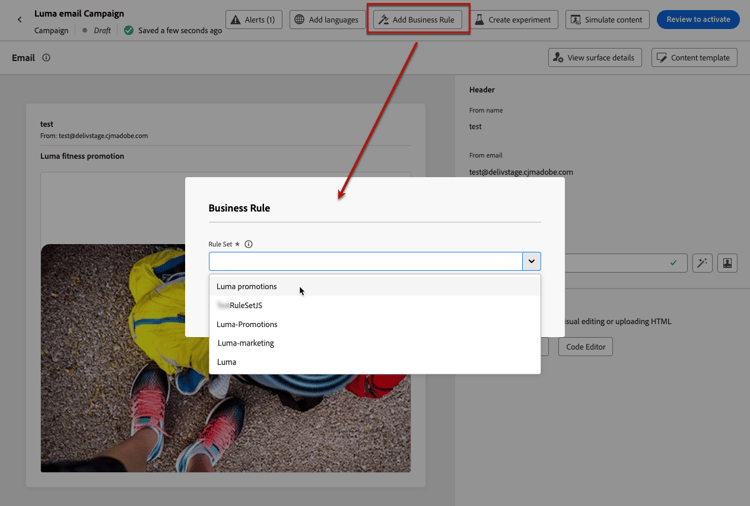Screen dimensions: 750x506
Task: Click the profile image icon beside the wand
Action: pyautogui.click(x=727, y=263)
